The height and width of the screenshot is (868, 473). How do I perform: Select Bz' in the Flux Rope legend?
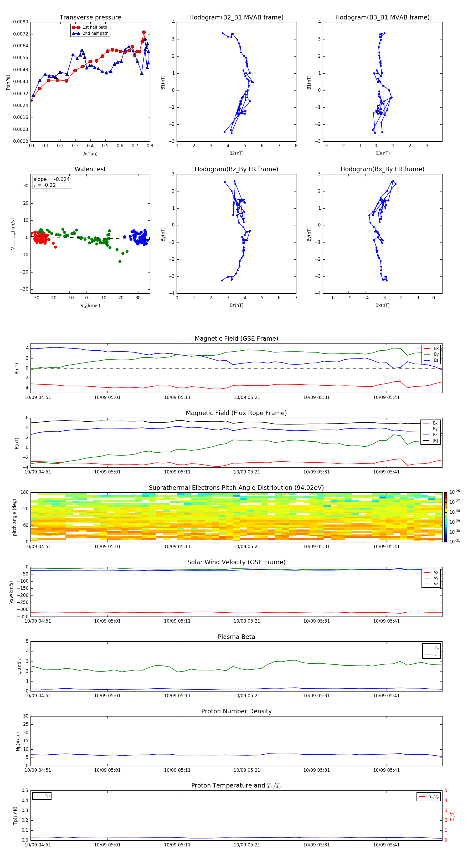(x=431, y=435)
